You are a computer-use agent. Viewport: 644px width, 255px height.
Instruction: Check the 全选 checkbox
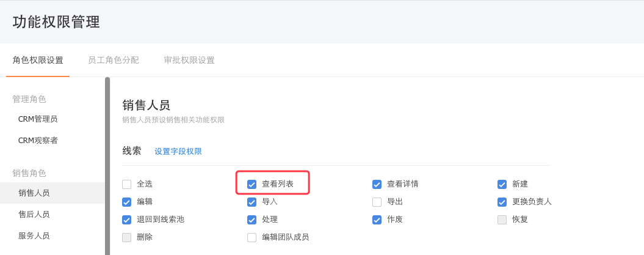[127, 184]
